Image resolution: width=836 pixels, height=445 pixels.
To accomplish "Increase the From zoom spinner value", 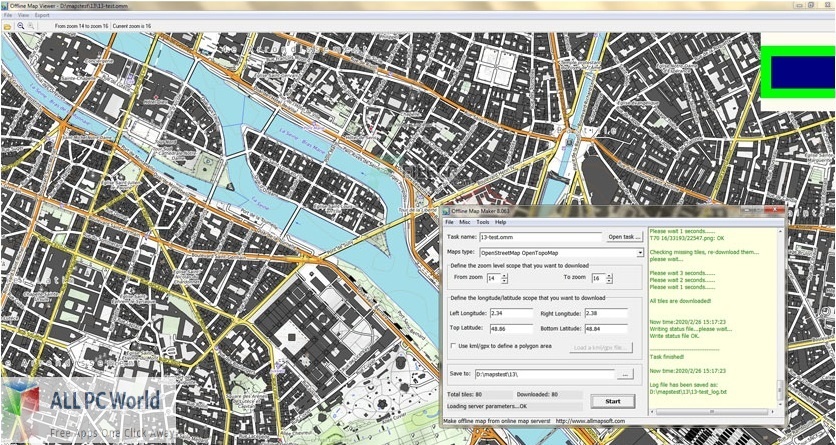I will [504, 276].
